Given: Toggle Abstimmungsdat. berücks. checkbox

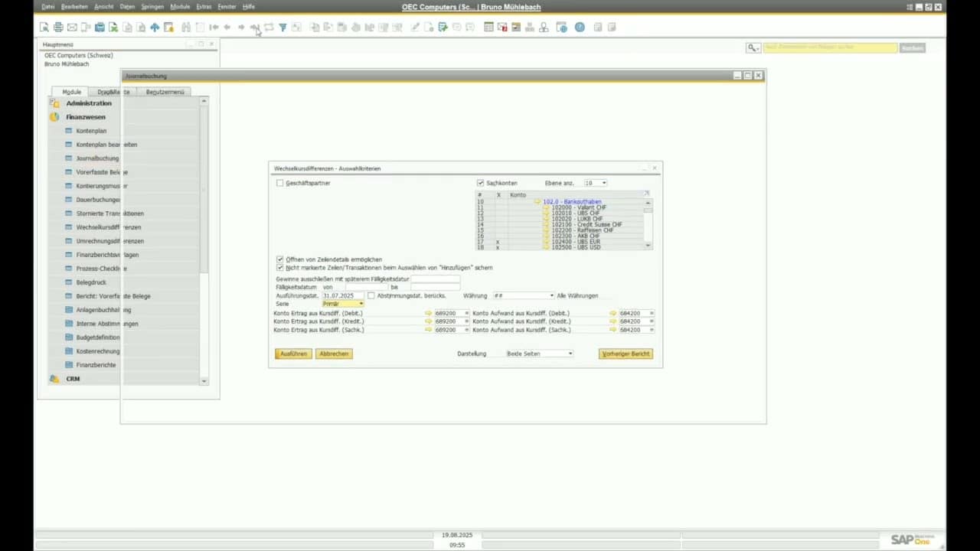Looking at the screenshot, I should [x=371, y=295].
